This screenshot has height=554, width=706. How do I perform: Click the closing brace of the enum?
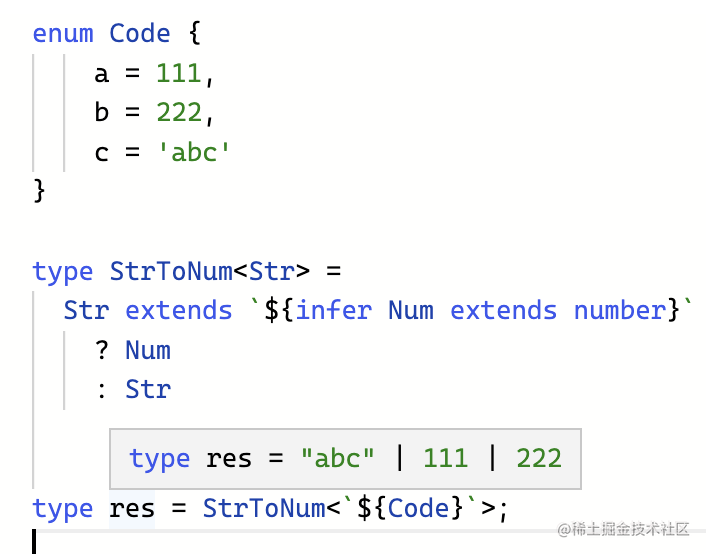coord(39,190)
